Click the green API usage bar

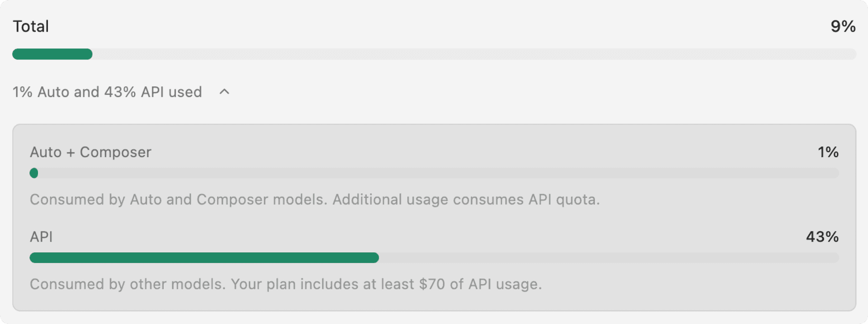point(203,258)
